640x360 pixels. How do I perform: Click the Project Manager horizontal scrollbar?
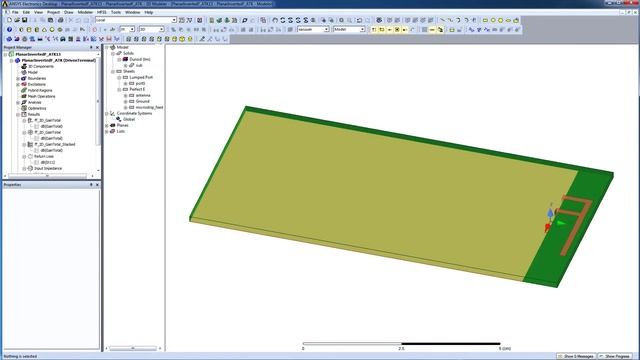pyautogui.click(x=48, y=176)
